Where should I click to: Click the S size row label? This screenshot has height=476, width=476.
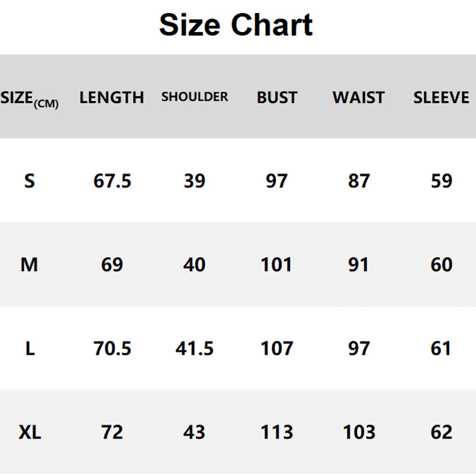30,181
